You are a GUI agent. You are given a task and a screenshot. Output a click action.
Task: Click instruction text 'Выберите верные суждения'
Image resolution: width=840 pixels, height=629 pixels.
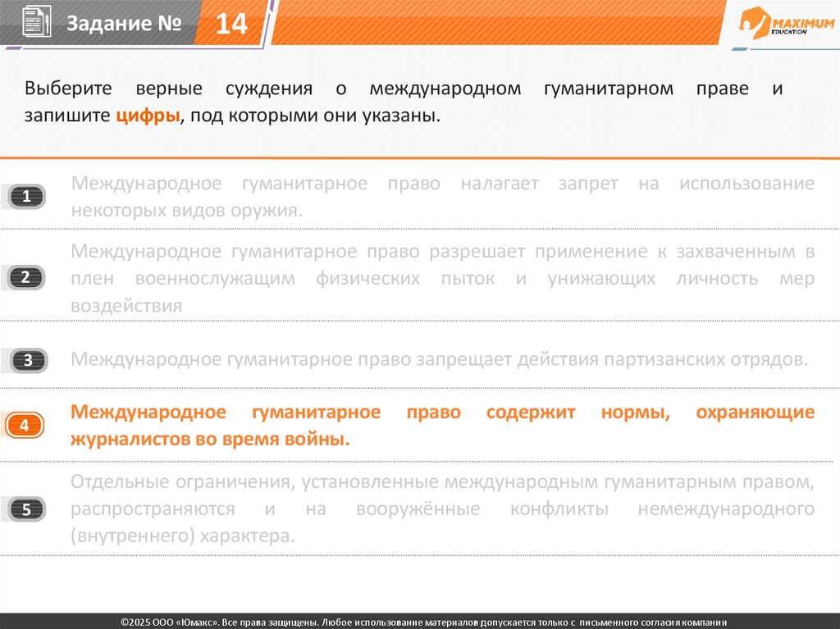pos(169,88)
